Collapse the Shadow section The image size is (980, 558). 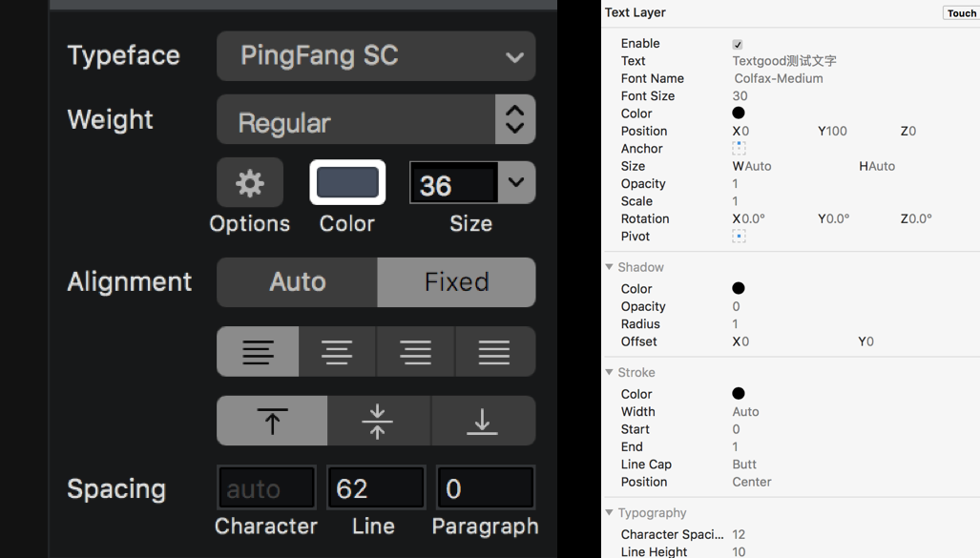[x=609, y=267]
